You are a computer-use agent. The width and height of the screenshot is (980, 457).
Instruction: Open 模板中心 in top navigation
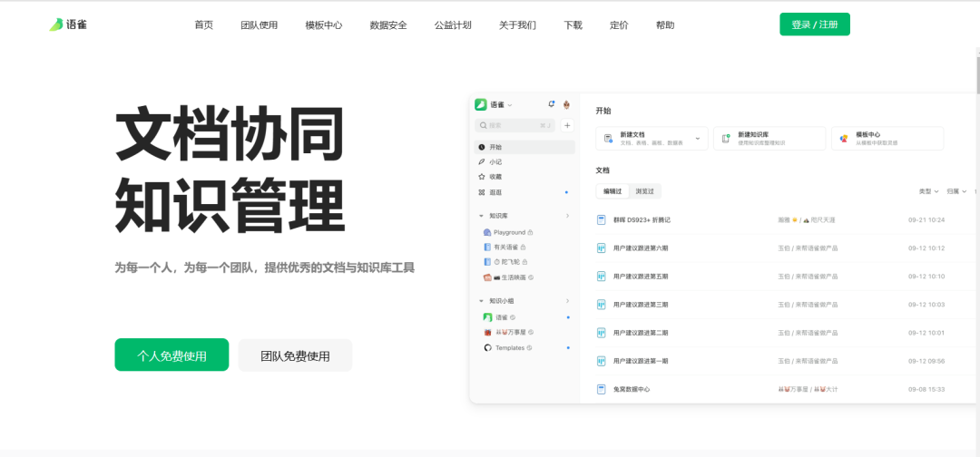point(323,25)
